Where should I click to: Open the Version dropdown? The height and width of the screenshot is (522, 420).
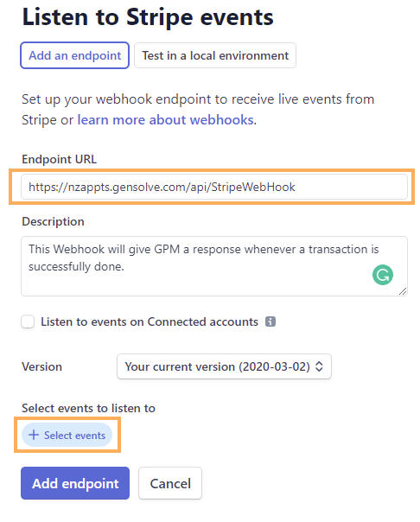(224, 366)
